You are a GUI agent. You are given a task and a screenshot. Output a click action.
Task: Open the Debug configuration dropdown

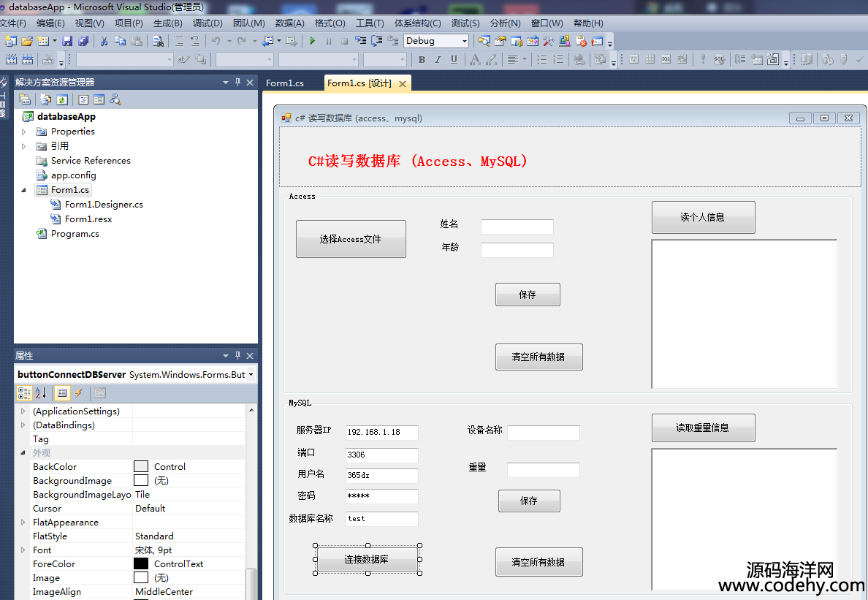464,40
